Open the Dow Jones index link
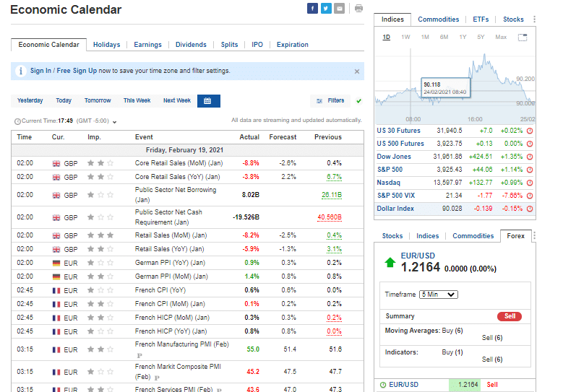563x392 pixels. pyautogui.click(x=394, y=157)
